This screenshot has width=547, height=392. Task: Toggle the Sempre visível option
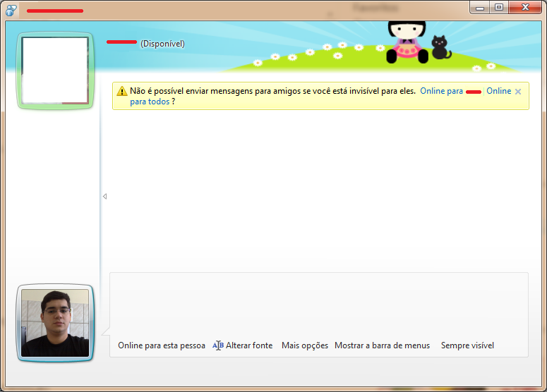tap(467, 345)
